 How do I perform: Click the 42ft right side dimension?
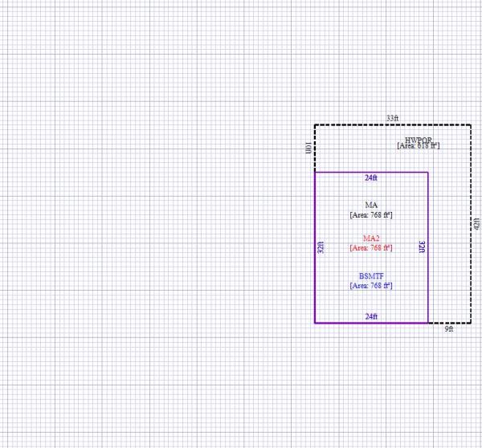(476, 224)
